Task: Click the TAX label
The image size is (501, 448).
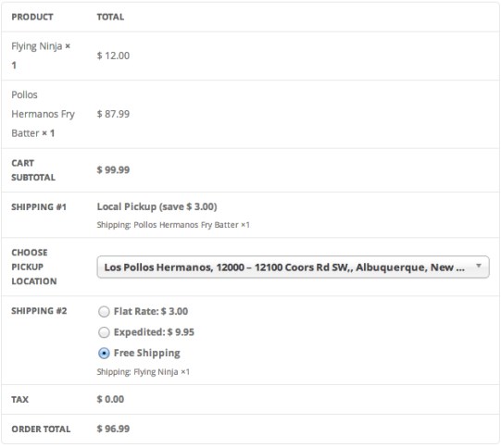Action: (20, 400)
